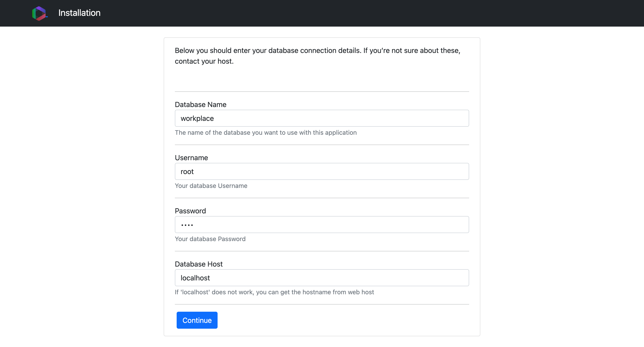Image resolution: width=644 pixels, height=347 pixels.
Task: Click the Password label text
Action: click(x=190, y=211)
